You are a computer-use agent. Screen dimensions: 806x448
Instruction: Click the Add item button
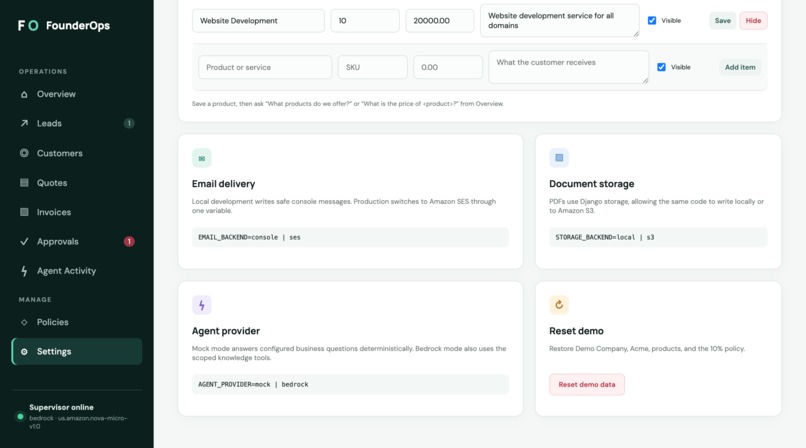(x=740, y=67)
